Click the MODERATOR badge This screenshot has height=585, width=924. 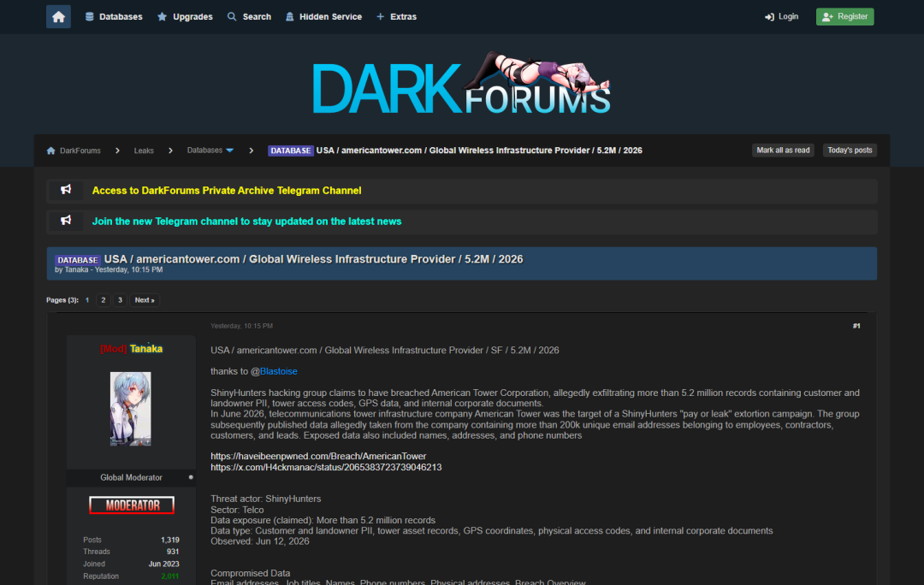[132, 505]
